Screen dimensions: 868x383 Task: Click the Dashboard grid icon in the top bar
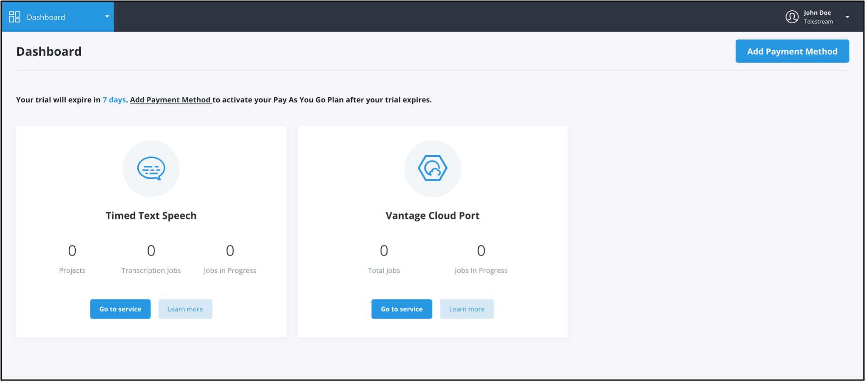[15, 17]
